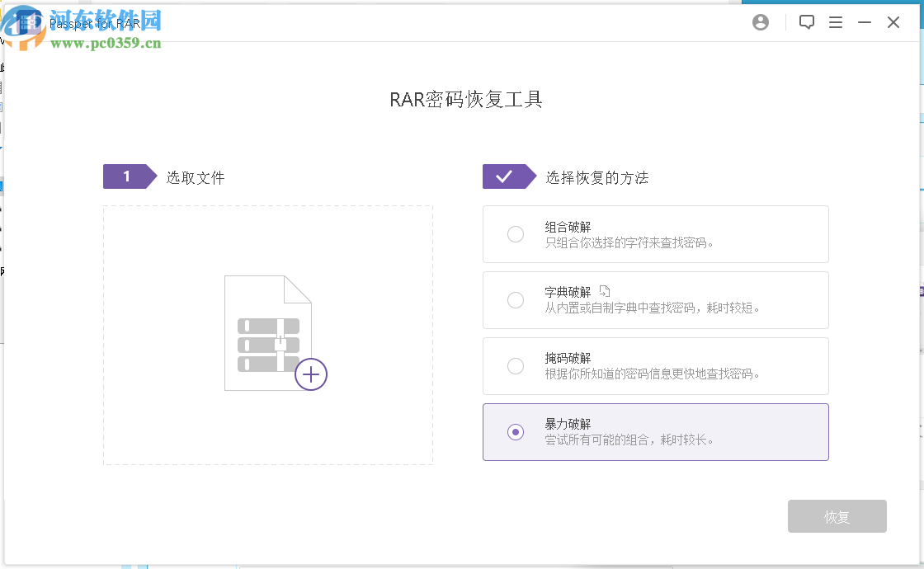
Task: Click the 掩码破解 option card
Action: 656,366
